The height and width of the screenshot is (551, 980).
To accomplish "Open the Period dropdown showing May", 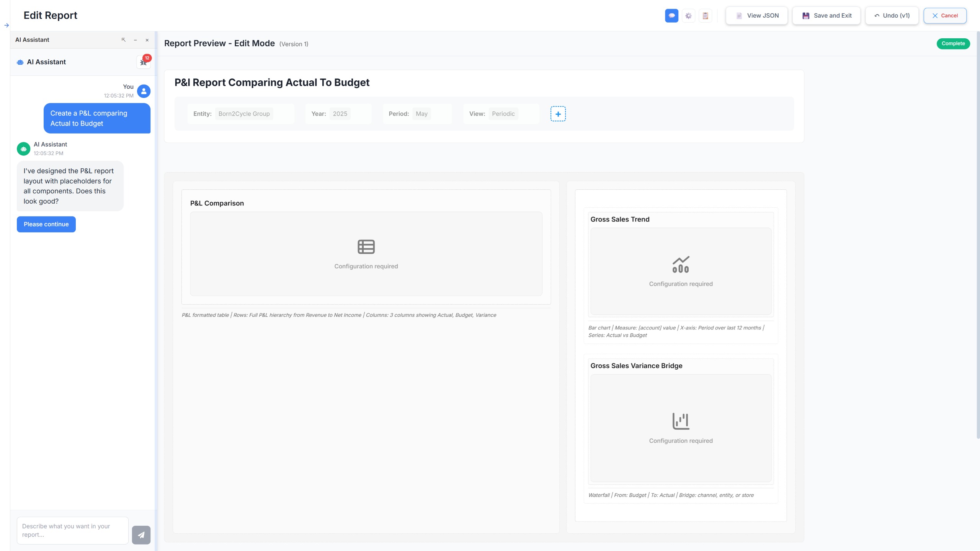I will tap(421, 114).
